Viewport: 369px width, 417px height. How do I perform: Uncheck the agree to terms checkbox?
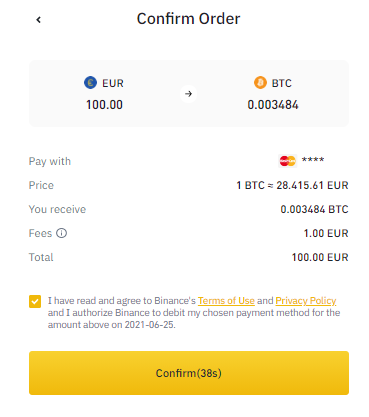click(35, 301)
